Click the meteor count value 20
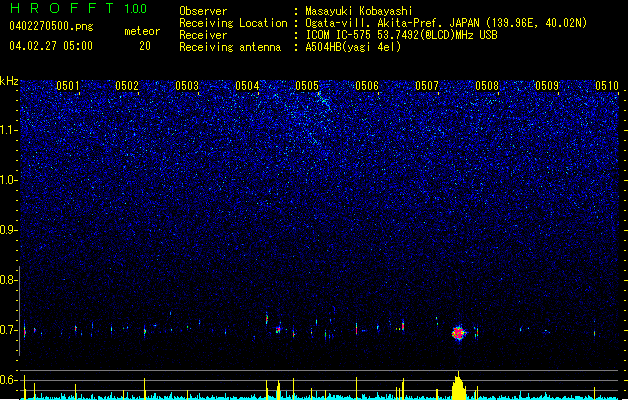Image resolution: width=629 pixels, height=400 pixels. (x=145, y=46)
